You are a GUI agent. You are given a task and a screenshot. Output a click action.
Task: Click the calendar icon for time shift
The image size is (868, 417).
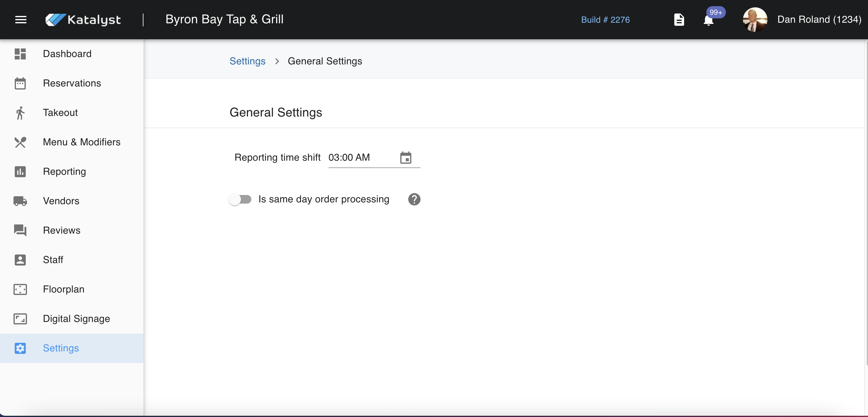[405, 157]
